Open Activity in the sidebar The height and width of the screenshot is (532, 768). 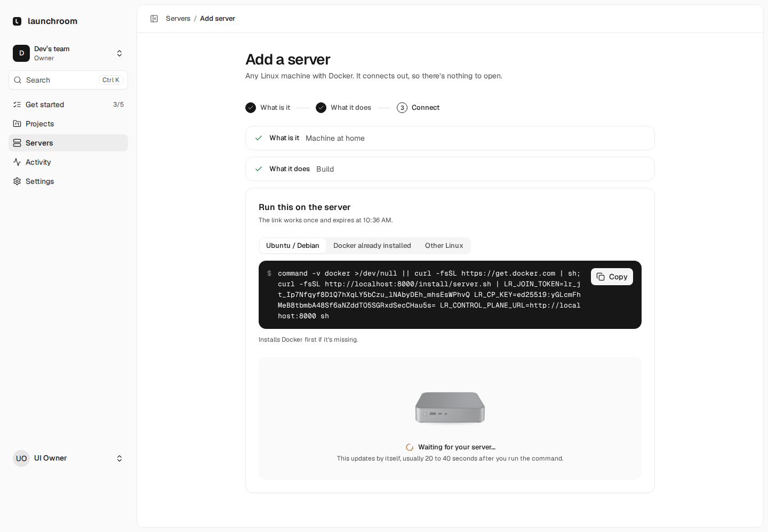(68, 162)
